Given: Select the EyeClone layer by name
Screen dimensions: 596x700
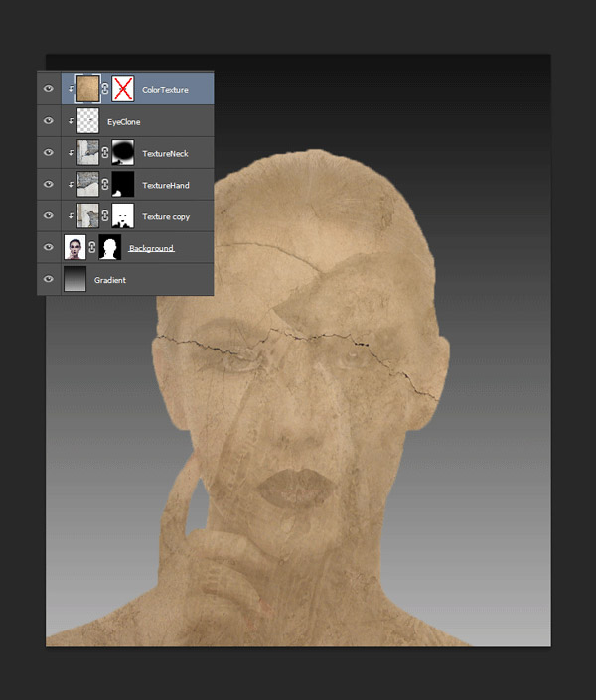Looking at the screenshot, I should coord(124,122).
